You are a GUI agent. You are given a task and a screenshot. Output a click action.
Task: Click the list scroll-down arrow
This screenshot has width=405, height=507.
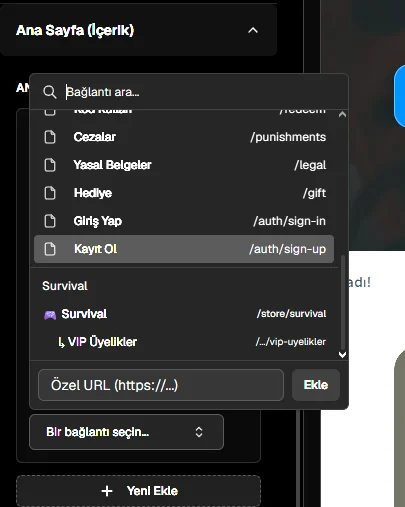coord(342,355)
